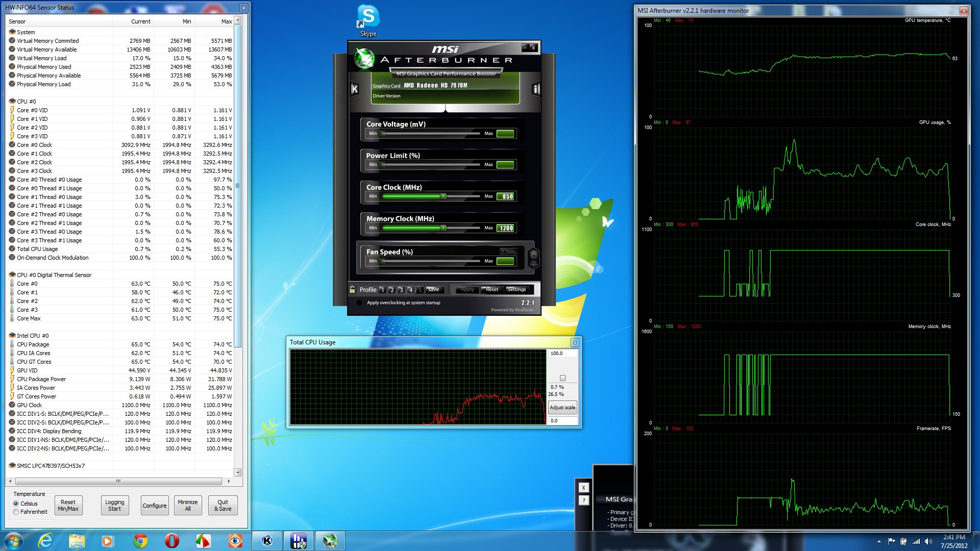This screenshot has height=551, width=980.
Task: Tick the checkbox in Total CPU Usage window
Action: pyautogui.click(x=562, y=378)
